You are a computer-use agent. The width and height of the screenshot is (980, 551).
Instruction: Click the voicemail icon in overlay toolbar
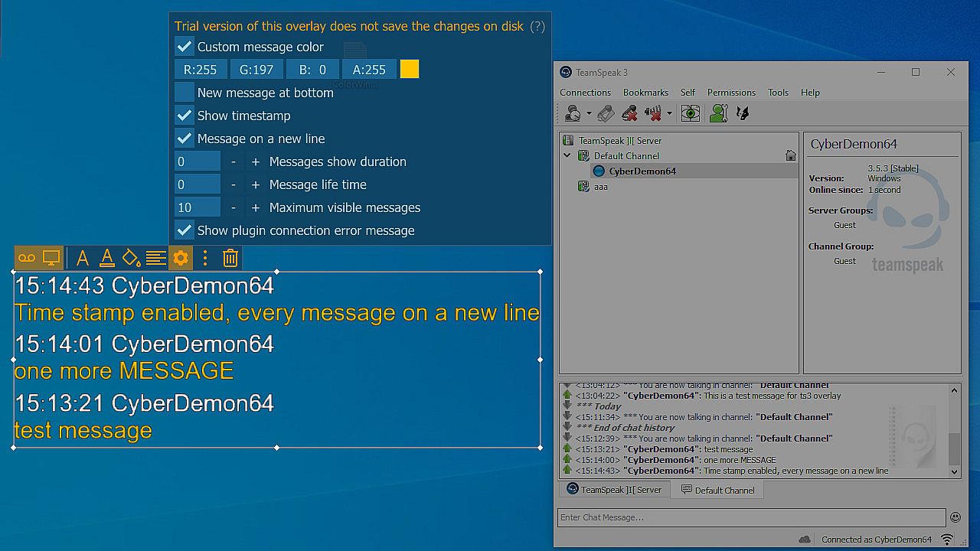coord(27,258)
